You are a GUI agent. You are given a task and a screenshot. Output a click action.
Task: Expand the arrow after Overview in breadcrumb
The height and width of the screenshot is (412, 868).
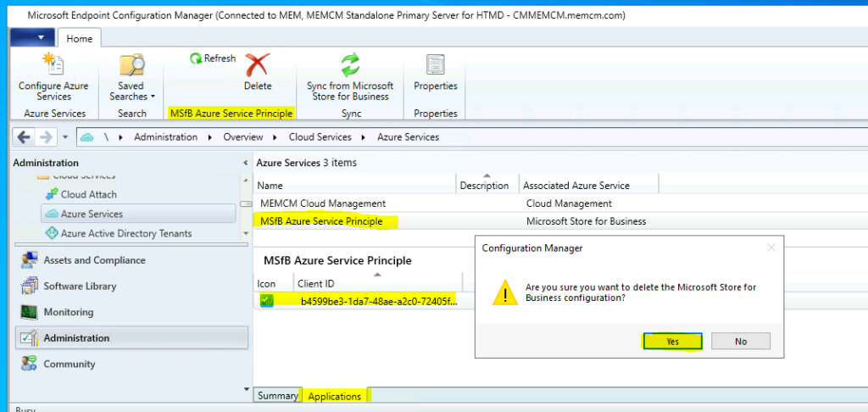pyautogui.click(x=275, y=137)
